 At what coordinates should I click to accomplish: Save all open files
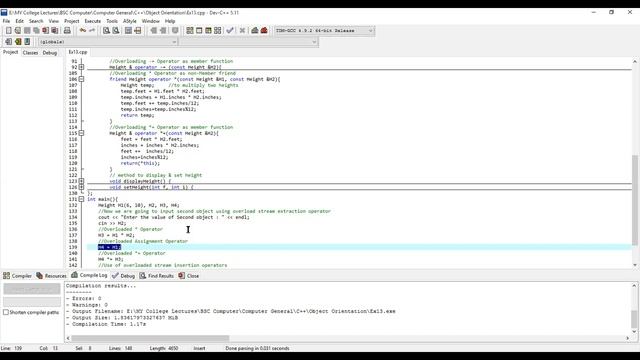pos(36,31)
